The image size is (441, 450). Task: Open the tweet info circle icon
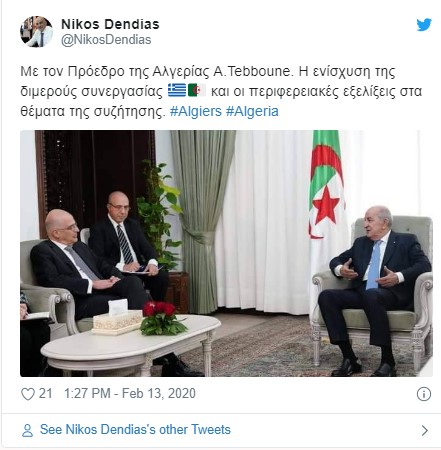pyautogui.click(x=424, y=394)
